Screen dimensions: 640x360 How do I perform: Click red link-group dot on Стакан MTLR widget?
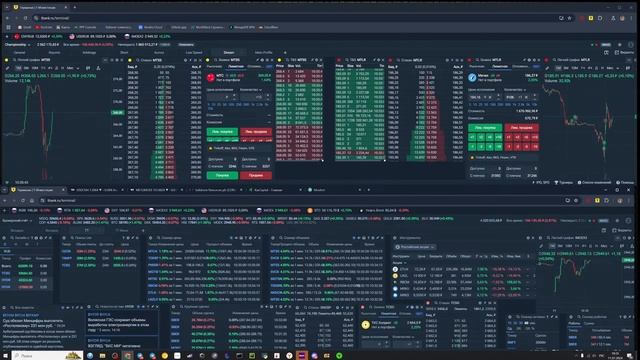point(390,60)
